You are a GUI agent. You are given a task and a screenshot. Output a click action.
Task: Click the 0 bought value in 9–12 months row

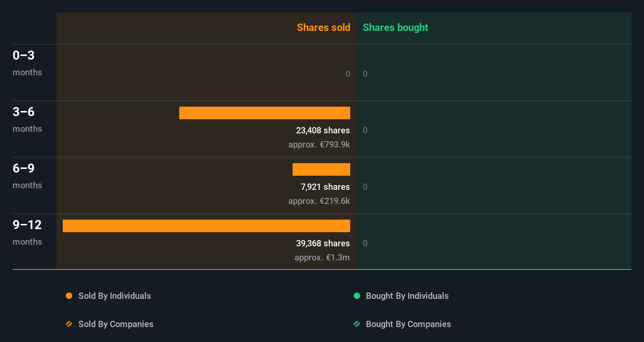[365, 243]
